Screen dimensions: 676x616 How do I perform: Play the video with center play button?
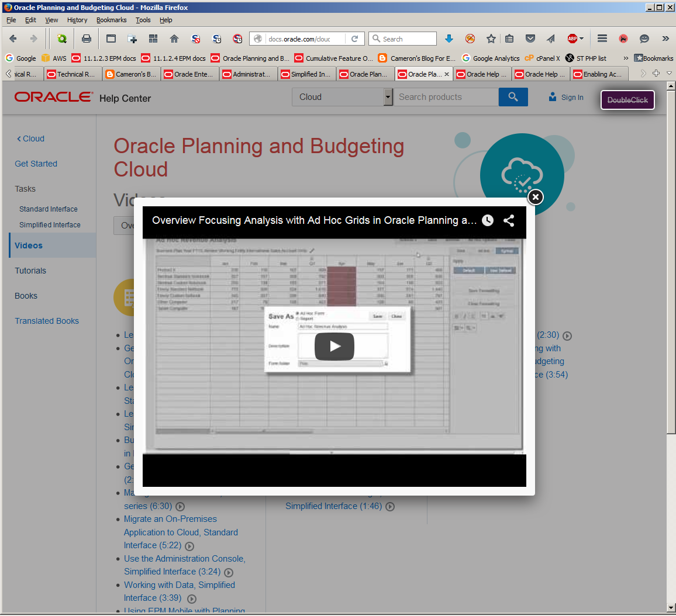(334, 347)
